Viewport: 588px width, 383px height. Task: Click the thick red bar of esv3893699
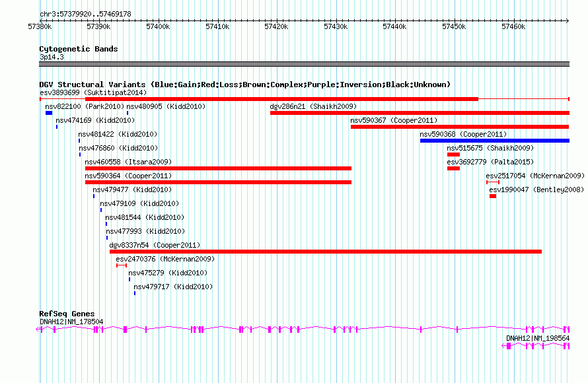(281, 99)
